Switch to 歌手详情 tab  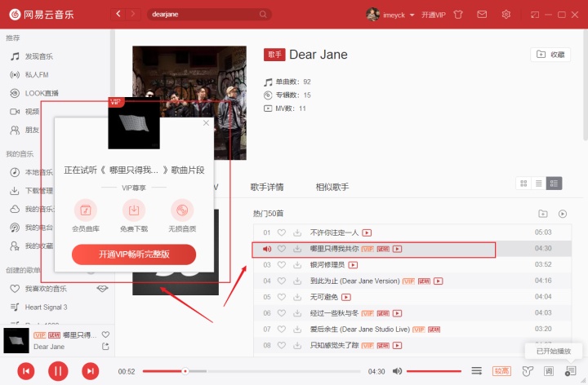pos(267,187)
